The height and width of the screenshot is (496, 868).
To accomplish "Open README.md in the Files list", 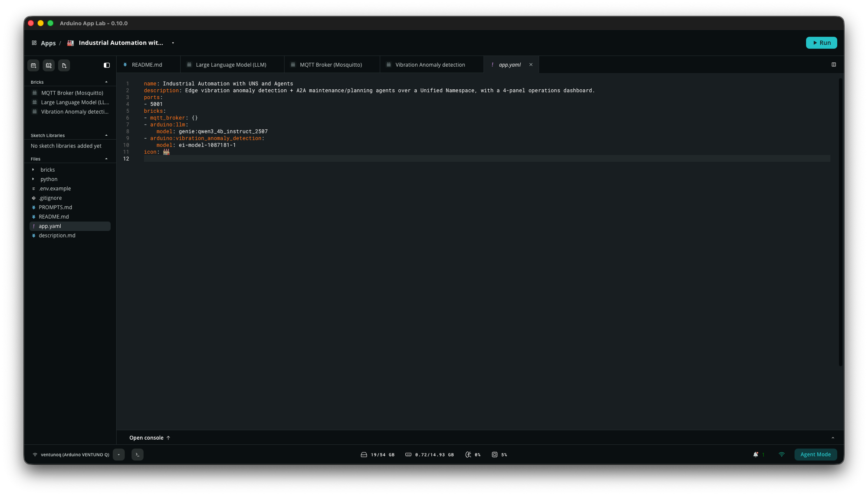I will 53,217.
